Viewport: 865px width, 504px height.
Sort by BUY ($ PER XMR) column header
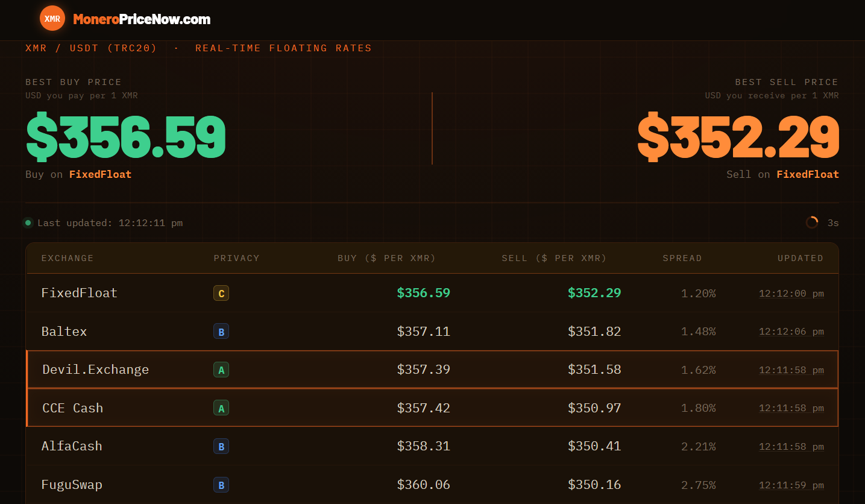click(x=386, y=258)
